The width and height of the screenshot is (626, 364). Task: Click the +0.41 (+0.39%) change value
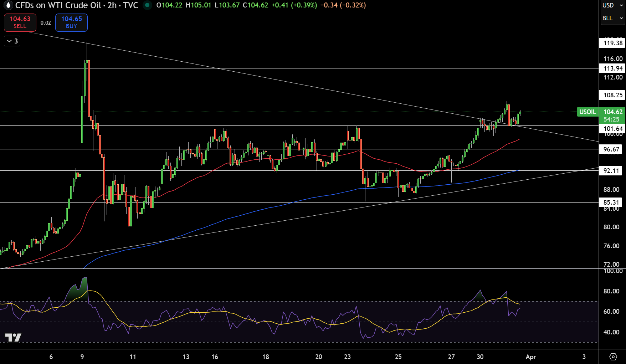(294, 5)
